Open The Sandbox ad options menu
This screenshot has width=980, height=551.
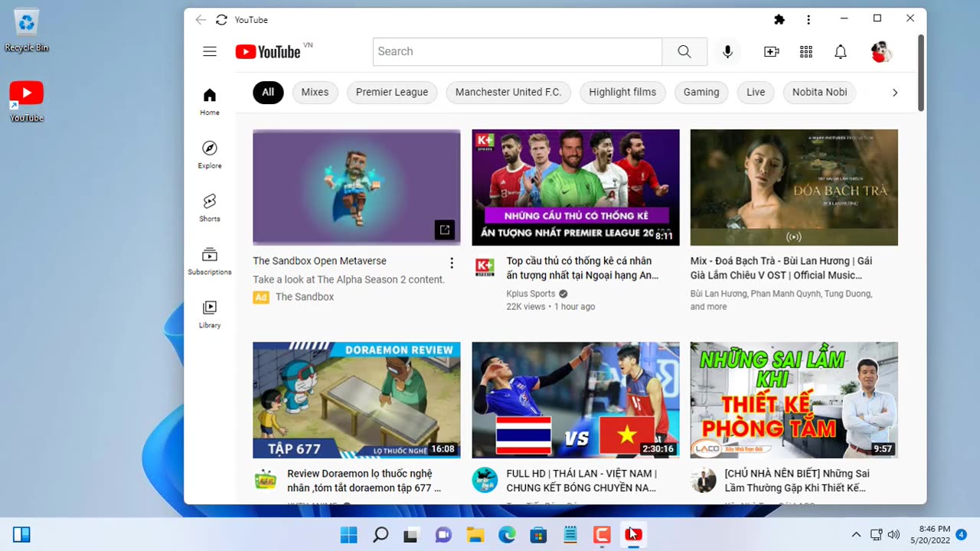click(x=452, y=263)
